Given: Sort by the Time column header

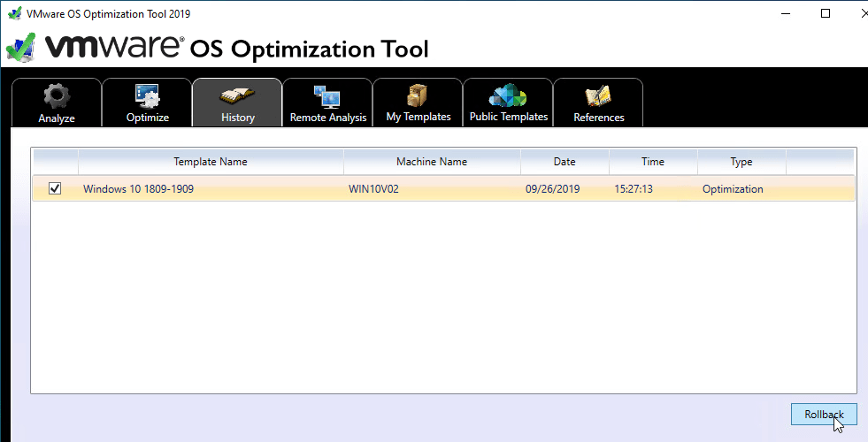Looking at the screenshot, I should point(653,162).
